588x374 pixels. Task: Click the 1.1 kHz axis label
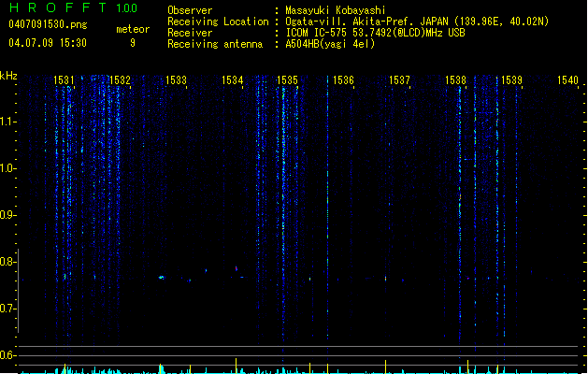7,122
